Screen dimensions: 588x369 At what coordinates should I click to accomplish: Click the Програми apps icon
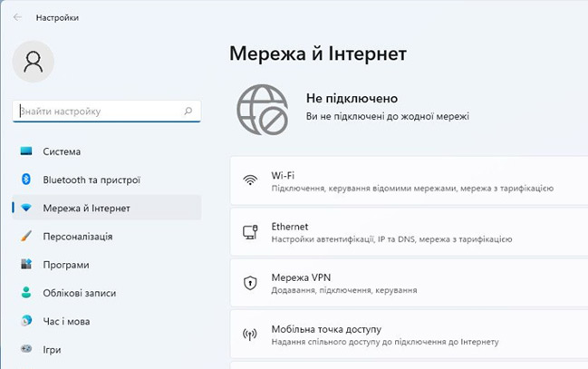(26, 264)
